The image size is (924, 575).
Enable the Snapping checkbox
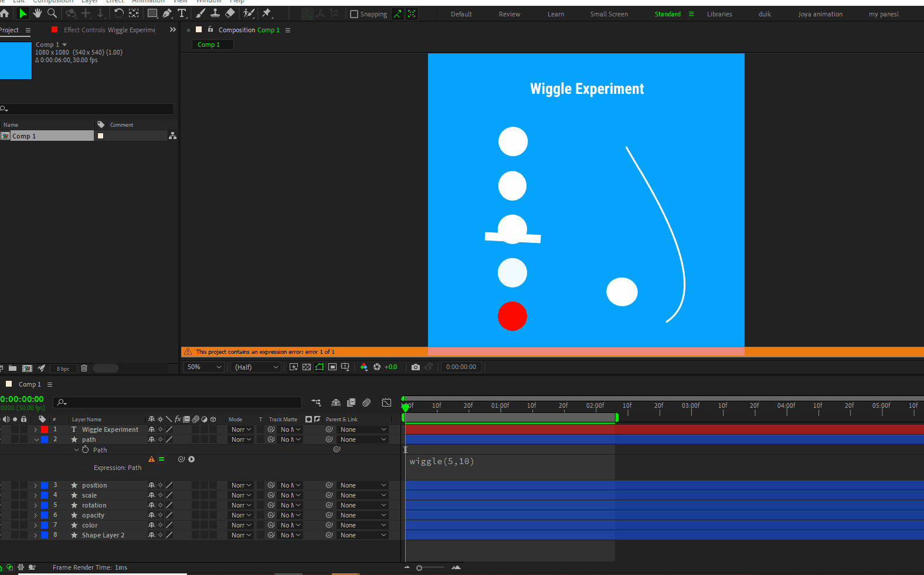point(354,14)
